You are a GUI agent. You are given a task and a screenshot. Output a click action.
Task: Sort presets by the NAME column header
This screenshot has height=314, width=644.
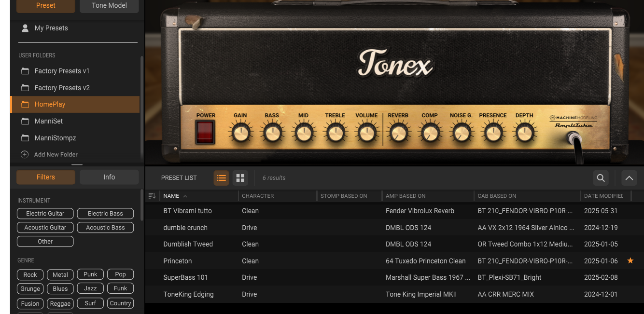tap(171, 196)
